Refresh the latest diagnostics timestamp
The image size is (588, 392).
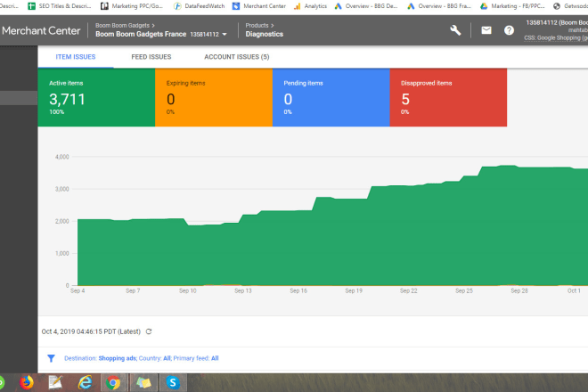coord(149,331)
